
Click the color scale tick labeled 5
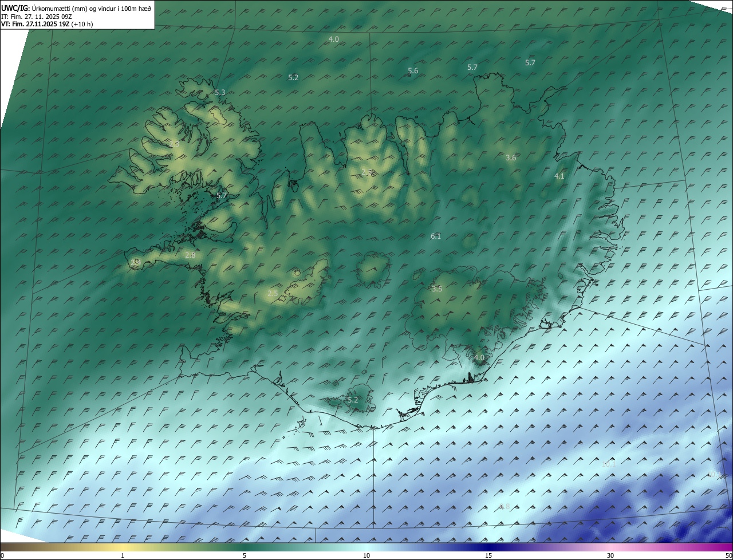[245, 555]
